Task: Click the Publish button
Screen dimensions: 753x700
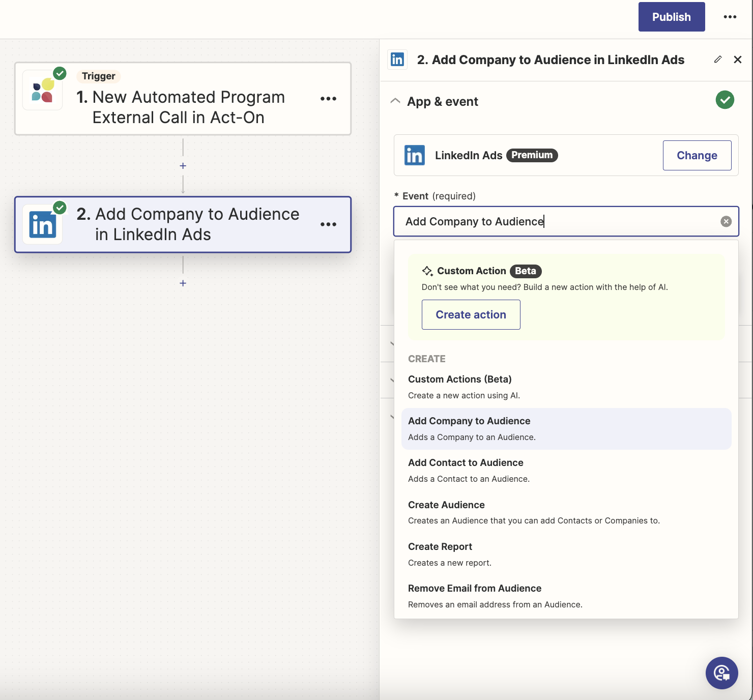Action: [x=672, y=17]
